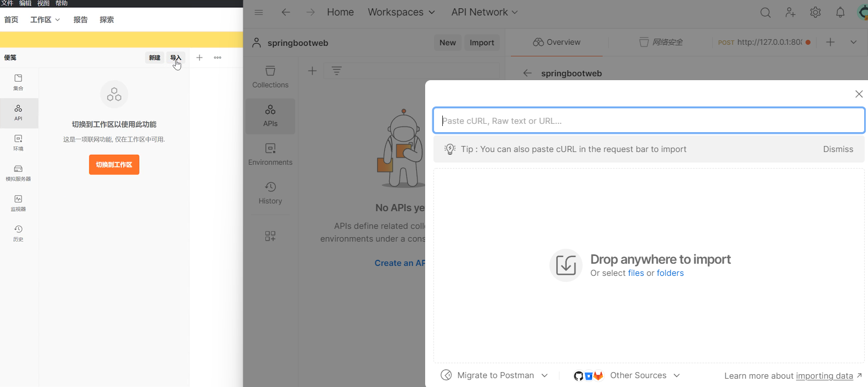Go to 首页 tab in left window
Image resolution: width=868 pixels, height=387 pixels.
[11, 20]
